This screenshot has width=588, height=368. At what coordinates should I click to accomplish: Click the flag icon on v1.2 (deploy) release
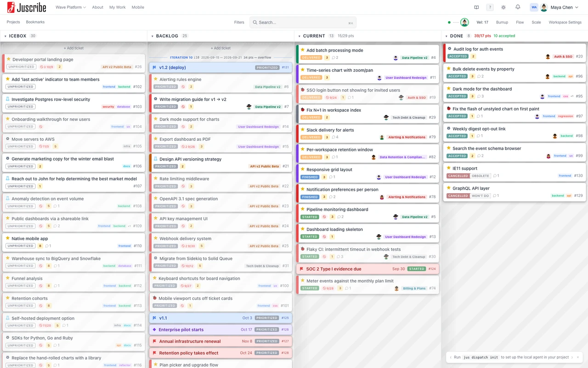coord(155,67)
